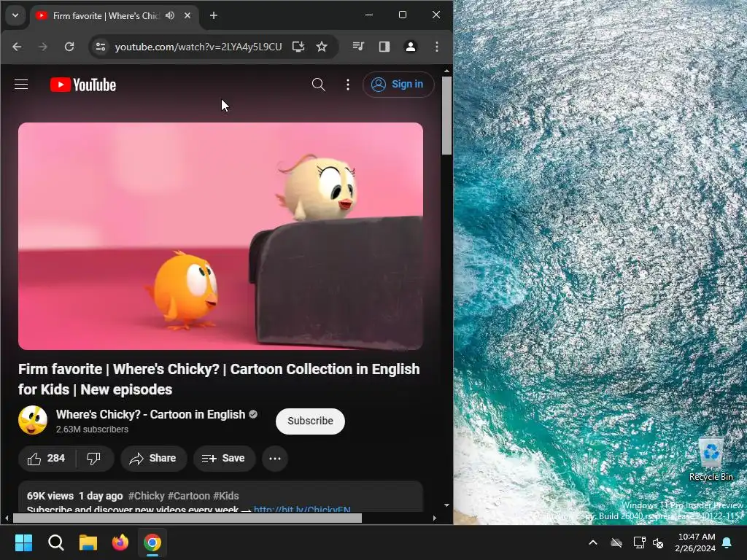The image size is (747, 560).
Task: Show hidden system tray icons
Action: point(593,542)
